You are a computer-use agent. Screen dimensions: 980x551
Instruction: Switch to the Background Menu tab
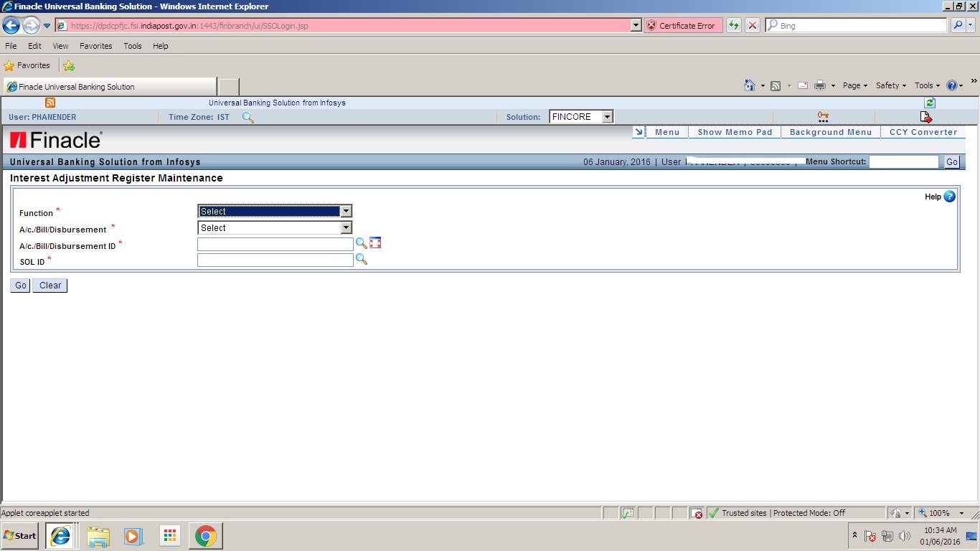(830, 132)
